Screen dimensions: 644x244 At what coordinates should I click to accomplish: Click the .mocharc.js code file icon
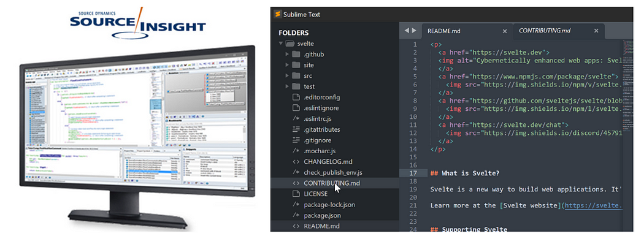coord(296,151)
